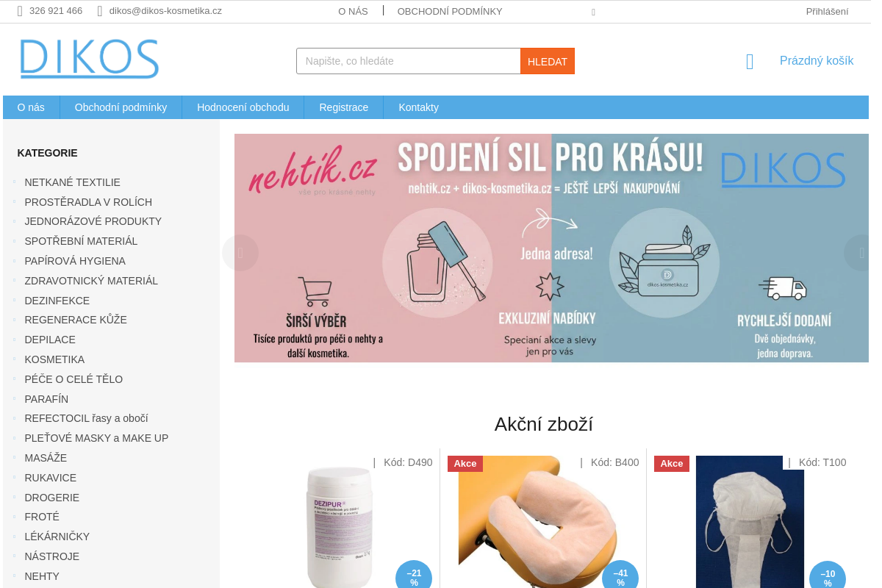Click the Přihlášení login link
The width and height of the screenshot is (882, 588).
pyautogui.click(x=827, y=11)
